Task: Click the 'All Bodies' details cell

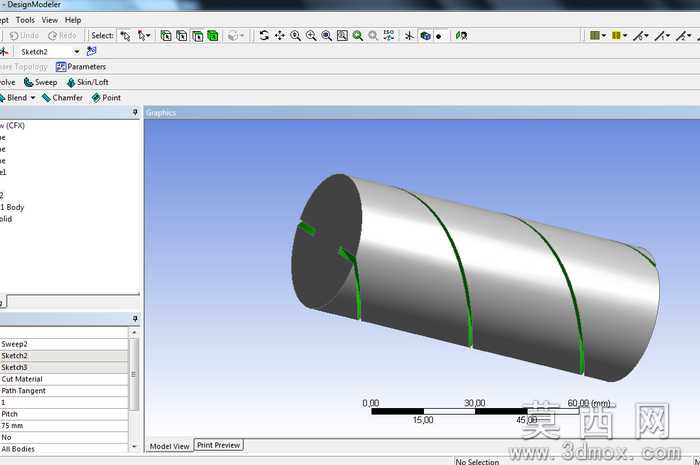Action: (64, 448)
